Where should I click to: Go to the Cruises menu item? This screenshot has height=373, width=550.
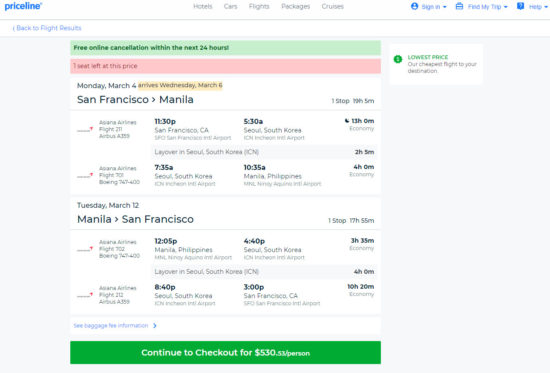333,6
